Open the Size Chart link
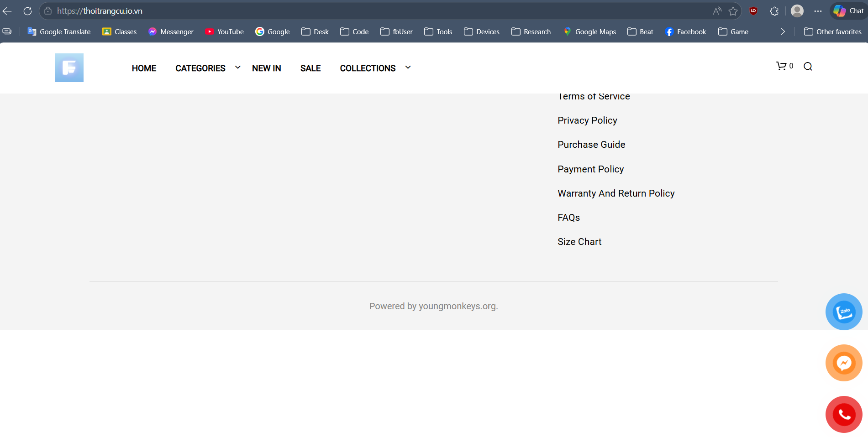The width and height of the screenshot is (868, 437). pyautogui.click(x=579, y=242)
